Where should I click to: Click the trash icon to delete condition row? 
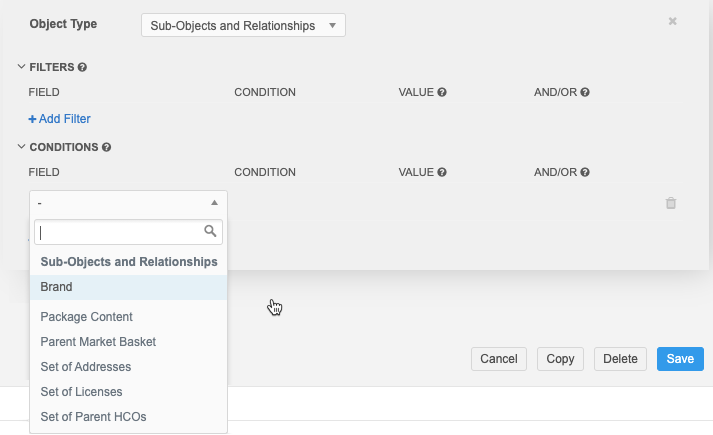(x=671, y=203)
